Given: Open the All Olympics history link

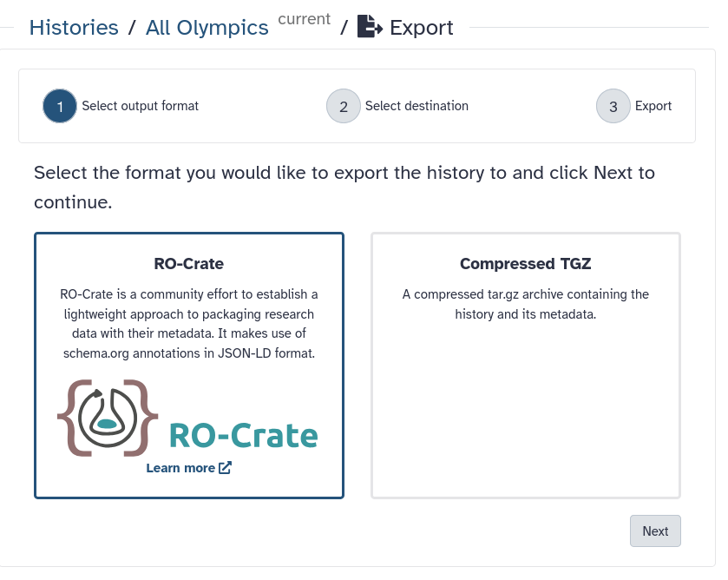Looking at the screenshot, I should coord(207,27).
